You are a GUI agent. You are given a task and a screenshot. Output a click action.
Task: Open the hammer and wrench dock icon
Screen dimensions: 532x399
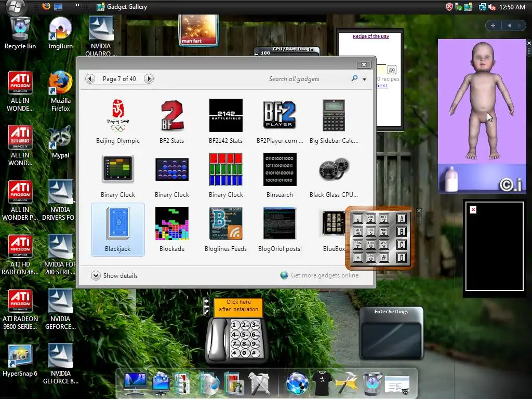click(x=346, y=383)
